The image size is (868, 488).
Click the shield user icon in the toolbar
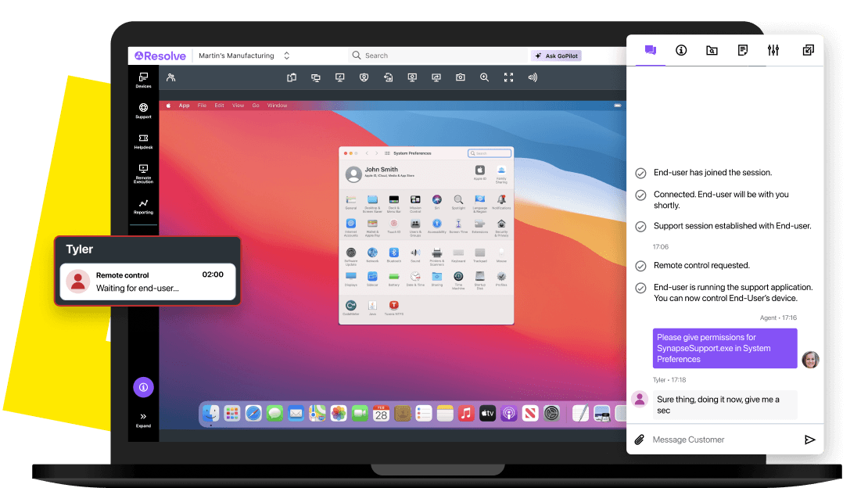[x=364, y=77]
